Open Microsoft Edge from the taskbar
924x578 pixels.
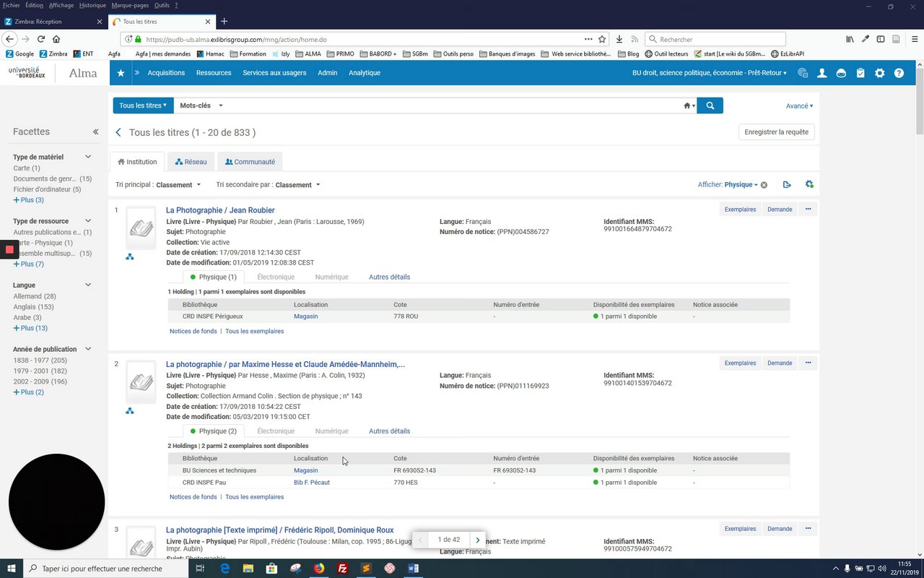(225, 569)
